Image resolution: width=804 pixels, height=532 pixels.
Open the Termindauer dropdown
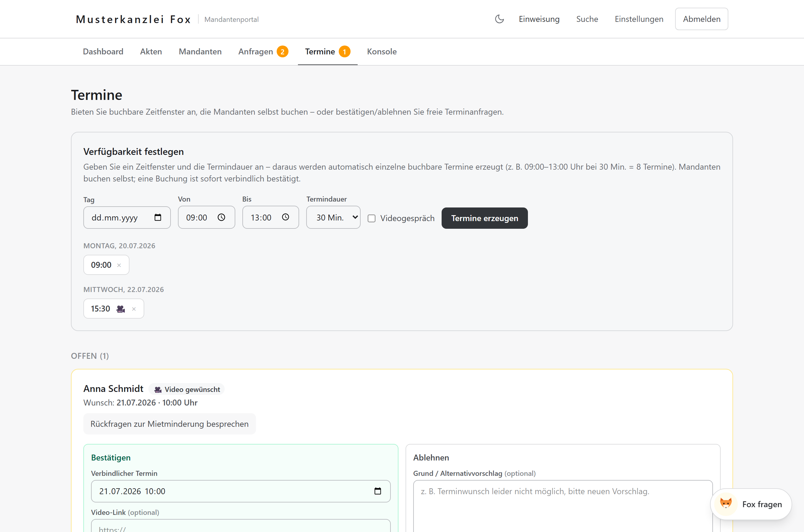coord(333,218)
